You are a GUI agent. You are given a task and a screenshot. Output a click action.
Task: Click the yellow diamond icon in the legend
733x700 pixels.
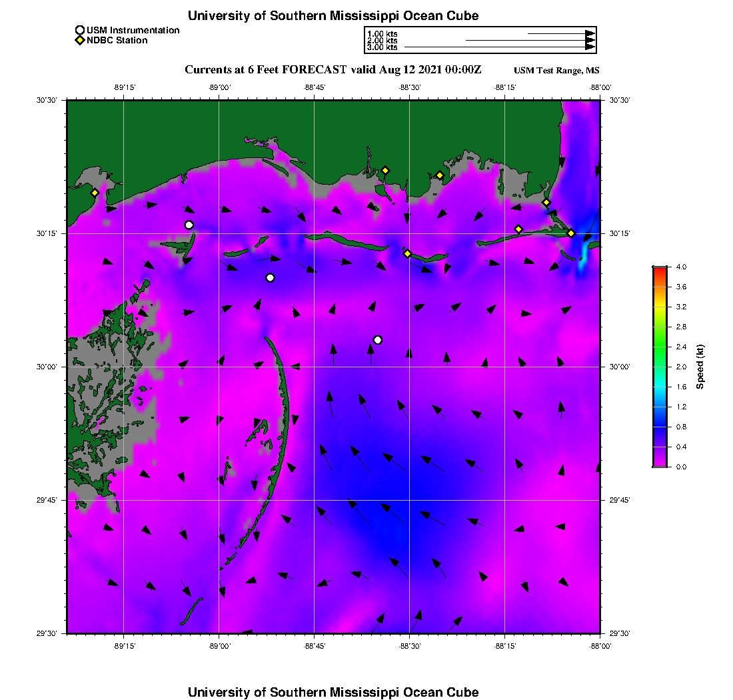[80, 40]
